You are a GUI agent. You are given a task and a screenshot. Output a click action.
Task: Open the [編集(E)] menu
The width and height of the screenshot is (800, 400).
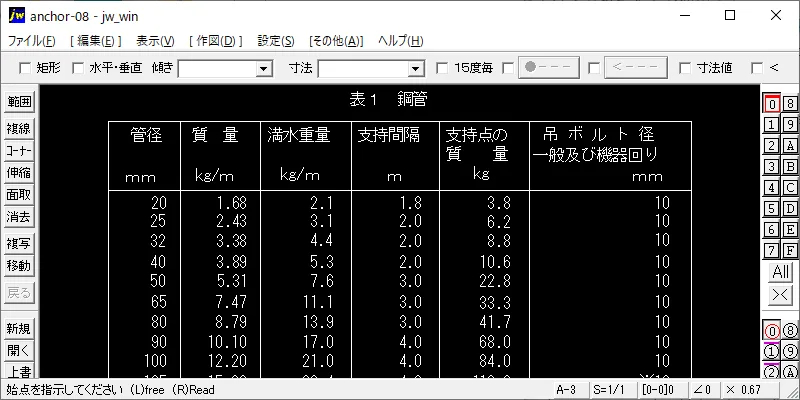[96, 41]
